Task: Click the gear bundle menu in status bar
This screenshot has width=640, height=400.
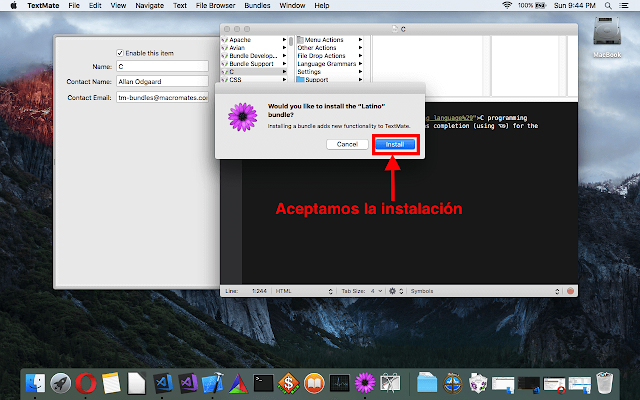Action: pyautogui.click(x=395, y=291)
